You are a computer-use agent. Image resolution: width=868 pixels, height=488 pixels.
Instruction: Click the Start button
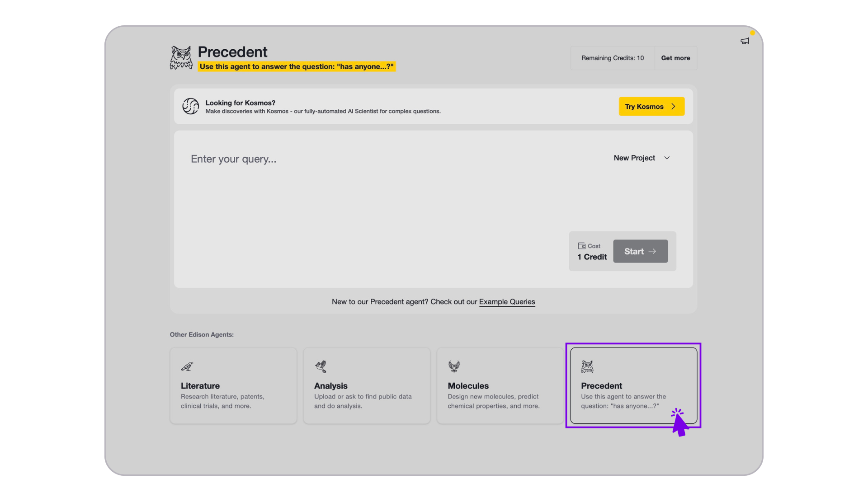tap(640, 251)
